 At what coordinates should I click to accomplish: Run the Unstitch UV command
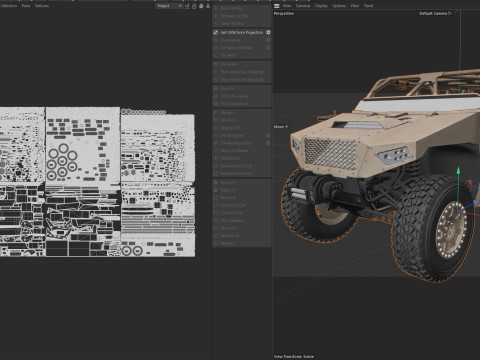[x=242, y=158]
